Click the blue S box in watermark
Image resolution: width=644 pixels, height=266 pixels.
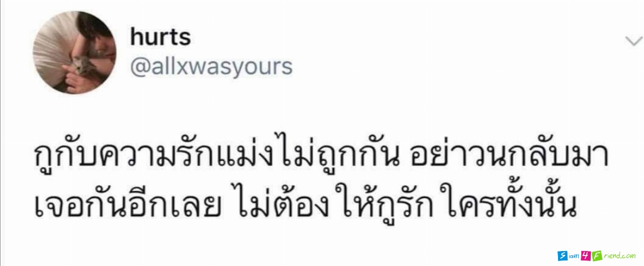click(562, 255)
